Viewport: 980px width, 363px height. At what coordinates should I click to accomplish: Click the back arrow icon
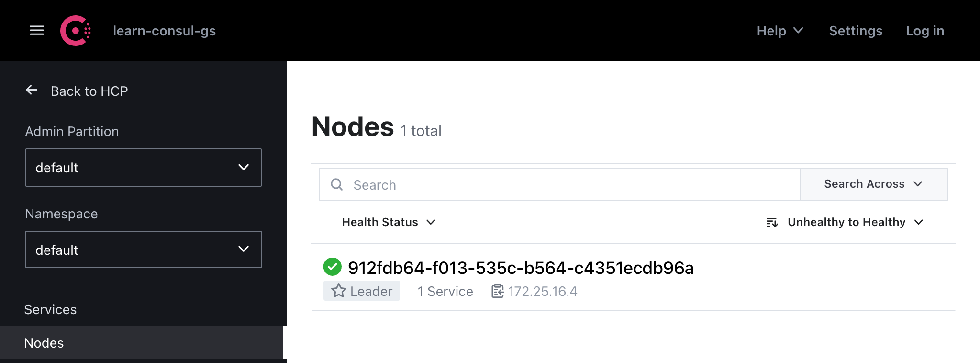[x=32, y=90]
